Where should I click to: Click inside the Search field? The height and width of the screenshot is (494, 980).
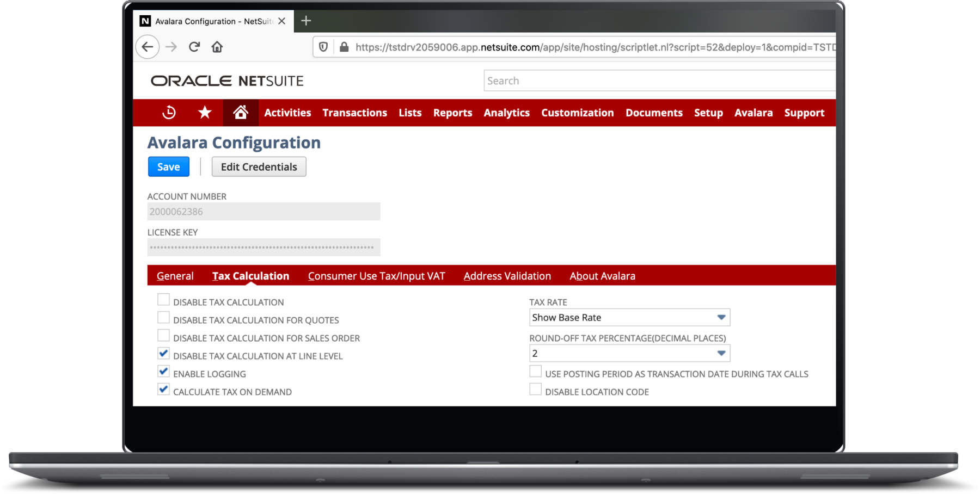626,80
